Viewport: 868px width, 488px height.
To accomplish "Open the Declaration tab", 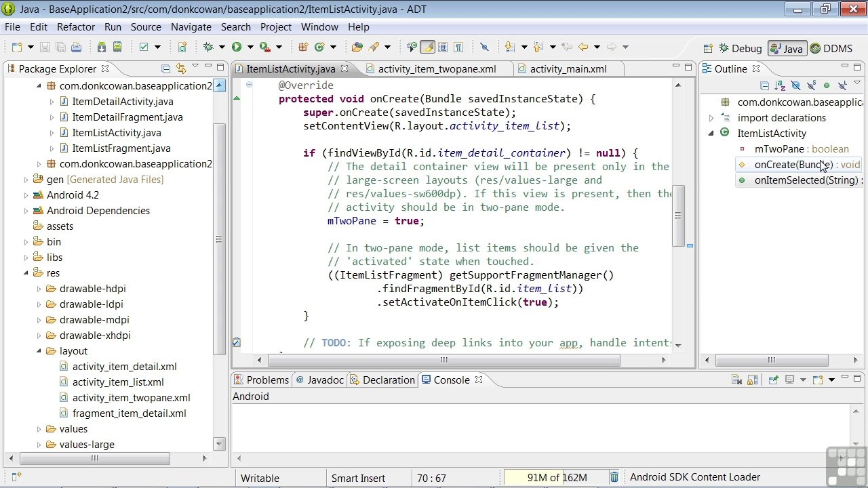I will tap(382, 380).
